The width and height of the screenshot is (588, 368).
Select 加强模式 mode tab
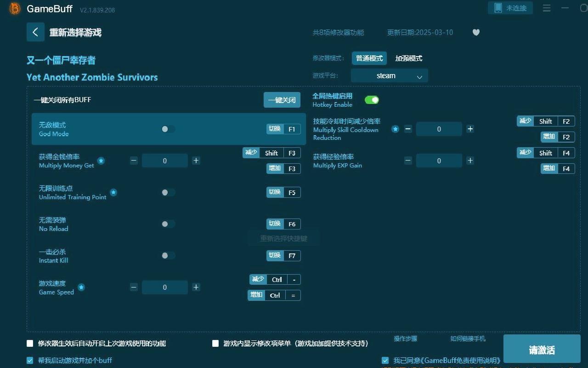(x=409, y=58)
